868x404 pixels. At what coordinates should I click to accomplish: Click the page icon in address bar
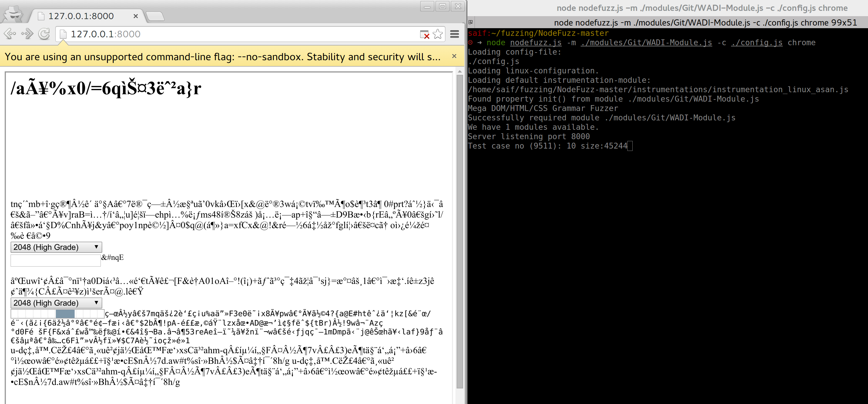coord(63,34)
